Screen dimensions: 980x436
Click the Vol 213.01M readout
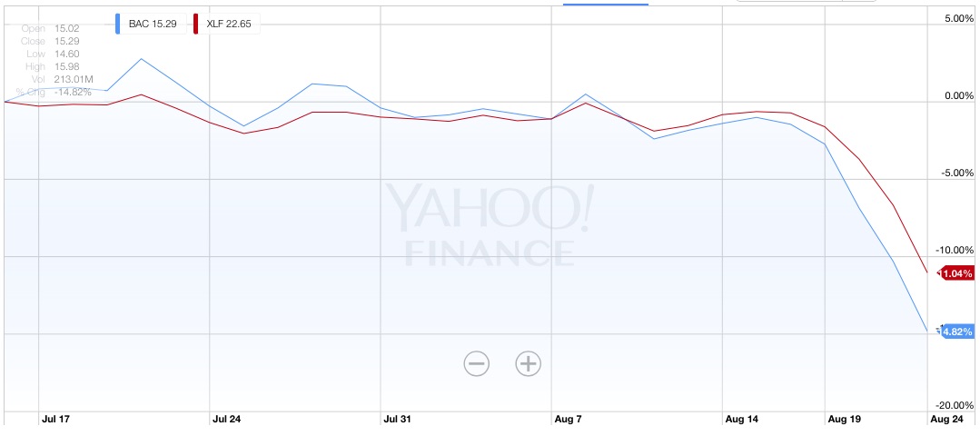point(57,79)
